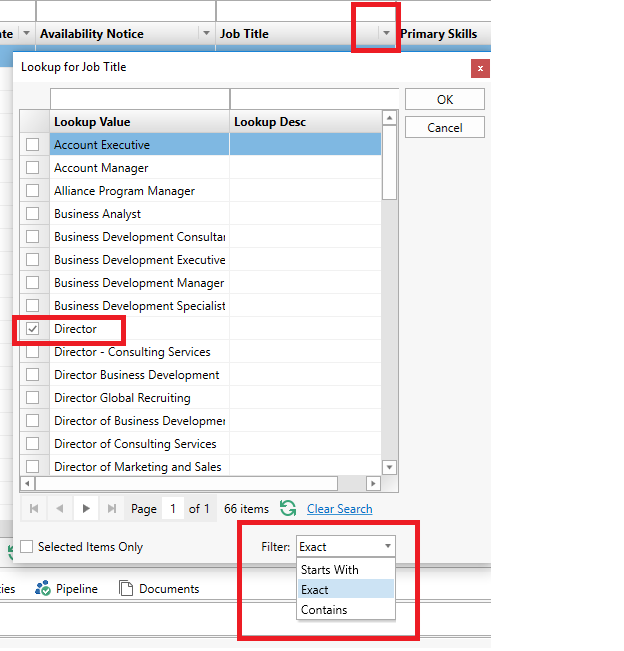Go to last page of lookup results
Screen dimensions: 624x651
[x=112, y=509]
